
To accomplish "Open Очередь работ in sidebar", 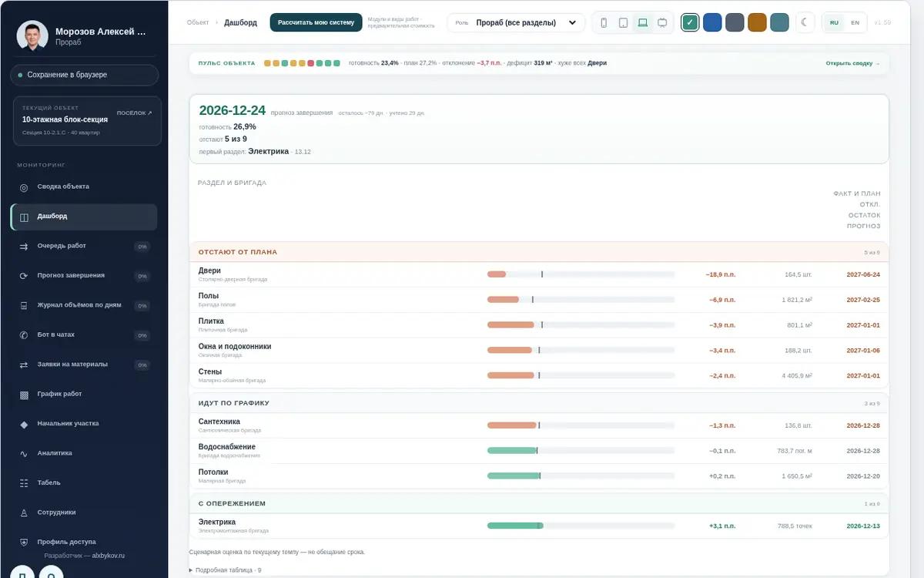I will click(84, 246).
